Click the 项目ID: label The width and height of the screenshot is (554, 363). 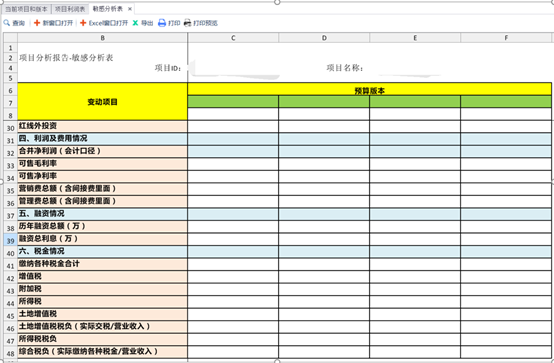point(168,68)
